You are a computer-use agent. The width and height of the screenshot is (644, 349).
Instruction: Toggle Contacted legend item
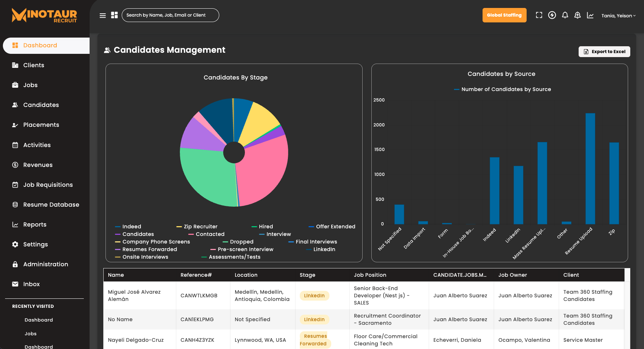click(x=206, y=234)
